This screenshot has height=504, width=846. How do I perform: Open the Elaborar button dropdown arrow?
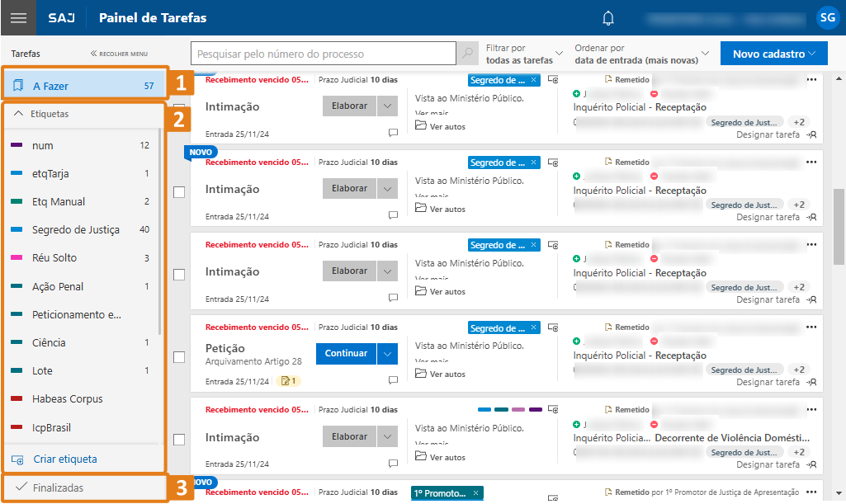point(387,106)
